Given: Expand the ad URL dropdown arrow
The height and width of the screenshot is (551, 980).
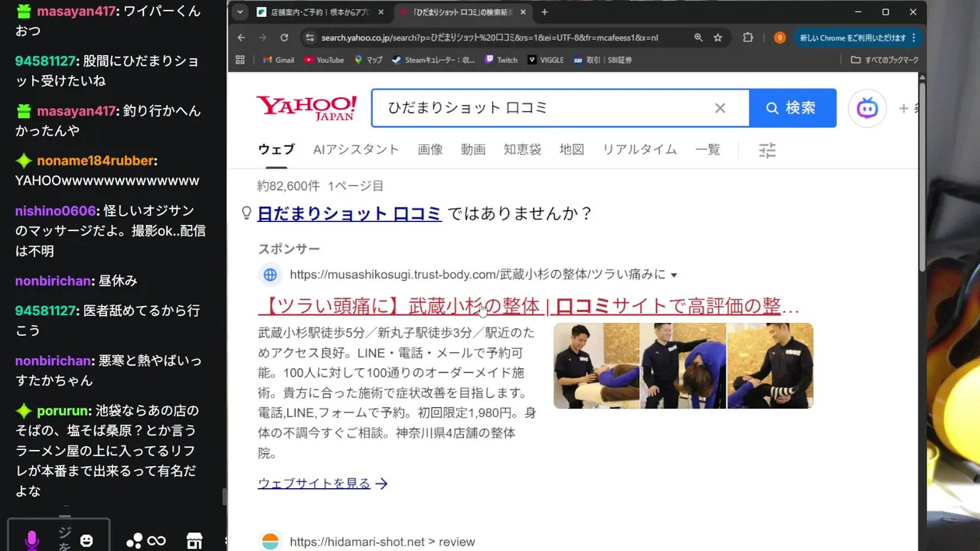Looking at the screenshot, I should tap(674, 275).
